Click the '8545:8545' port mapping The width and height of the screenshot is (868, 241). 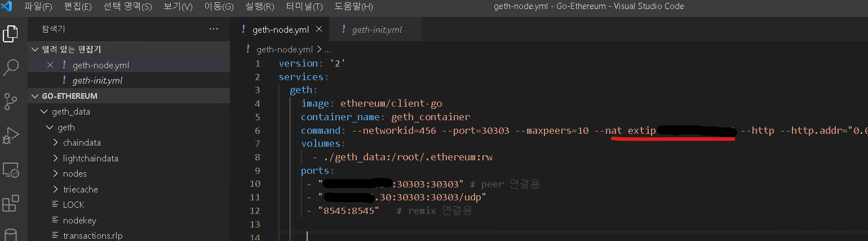[348, 211]
